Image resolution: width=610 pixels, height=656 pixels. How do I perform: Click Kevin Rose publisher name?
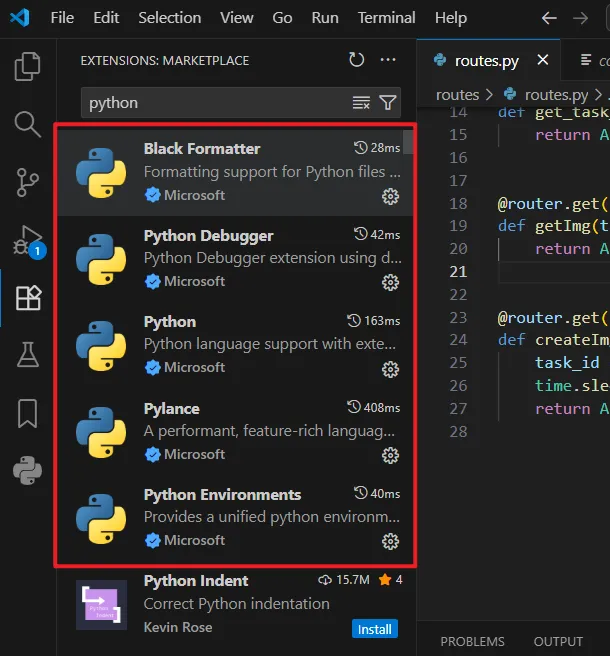click(x=178, y=627)
